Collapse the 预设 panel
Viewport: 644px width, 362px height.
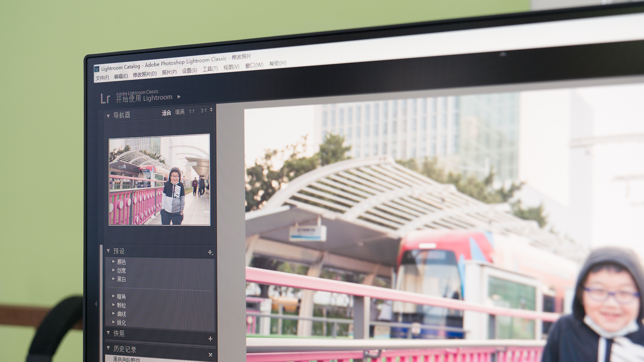tap(108, 251)
